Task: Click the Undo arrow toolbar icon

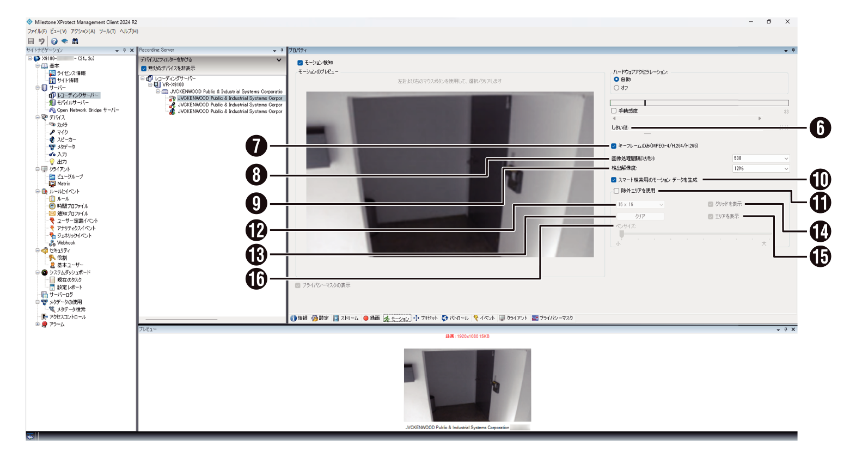Action: [41, 41]
